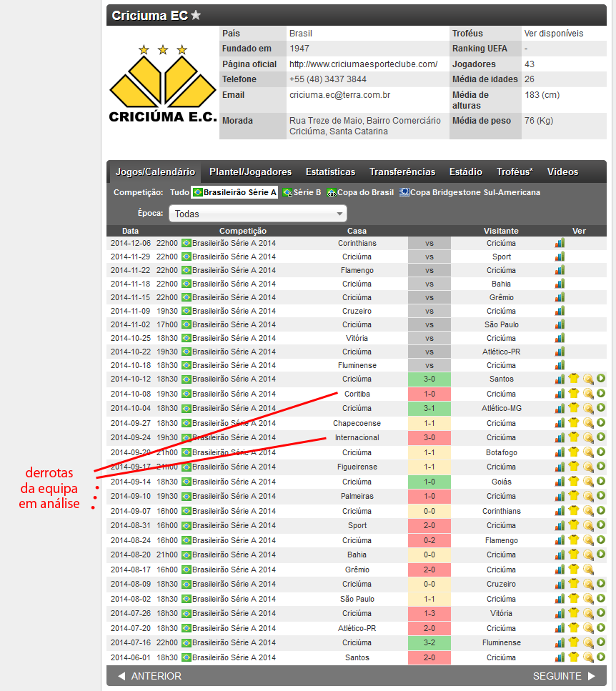Play video icon for Internacional 3-0 match
616x691 pixels.
pos(601,437)
